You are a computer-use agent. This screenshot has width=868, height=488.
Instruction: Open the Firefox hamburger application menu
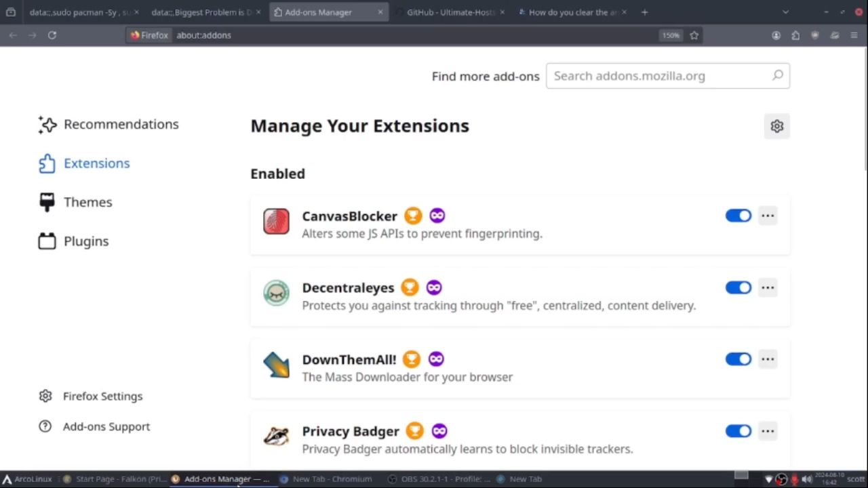(854, 35)
